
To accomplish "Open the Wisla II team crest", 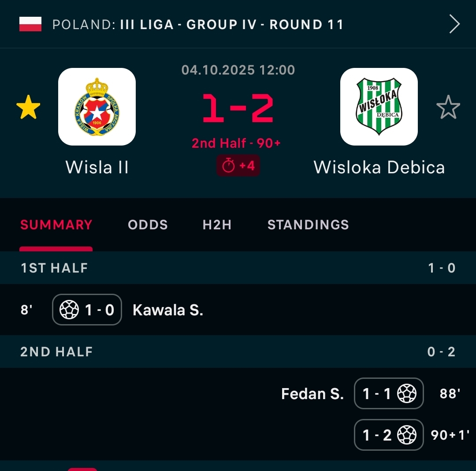I will tap(97, 107).
